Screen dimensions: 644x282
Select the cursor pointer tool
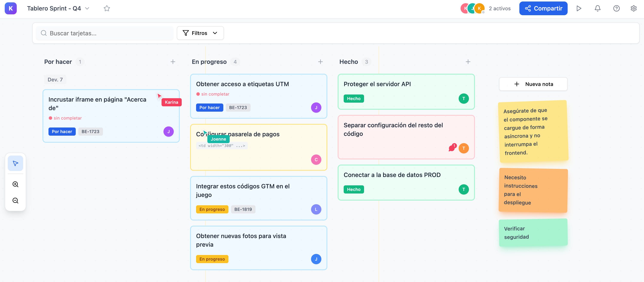coord(15,163)
